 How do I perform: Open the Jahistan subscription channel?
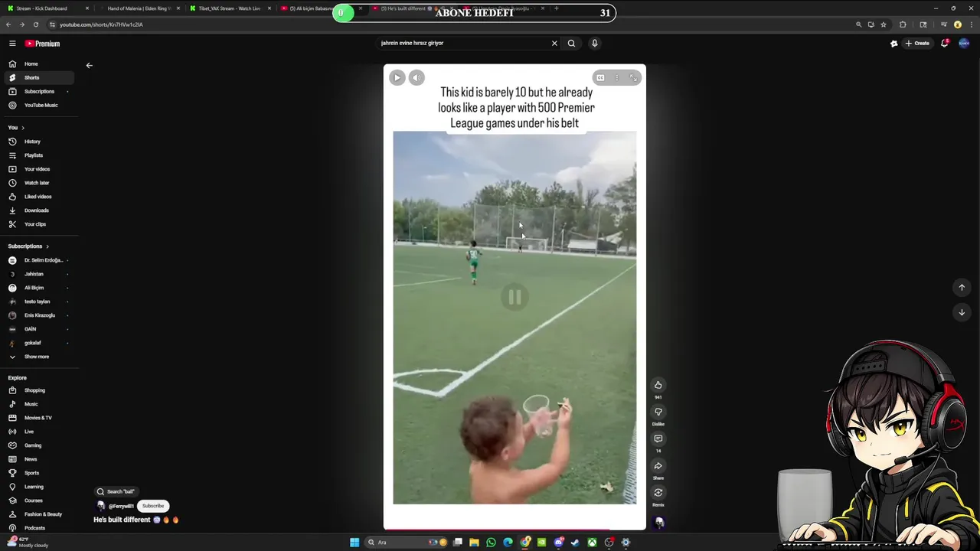click(x=40, y=274)
